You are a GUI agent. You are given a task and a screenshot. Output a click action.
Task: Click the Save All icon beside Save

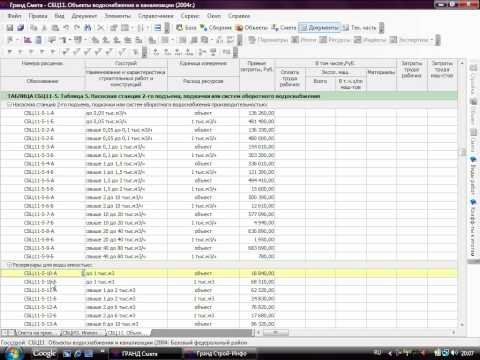coord(21,28)
